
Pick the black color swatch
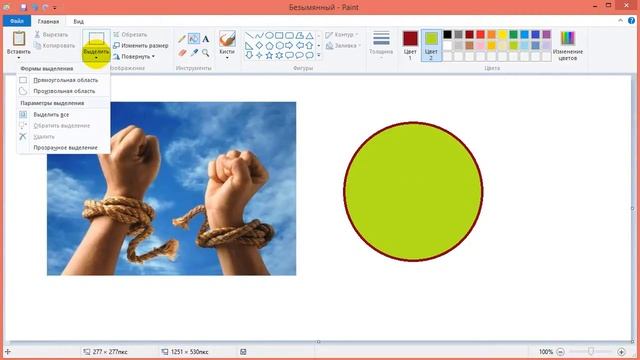(448, 34)
